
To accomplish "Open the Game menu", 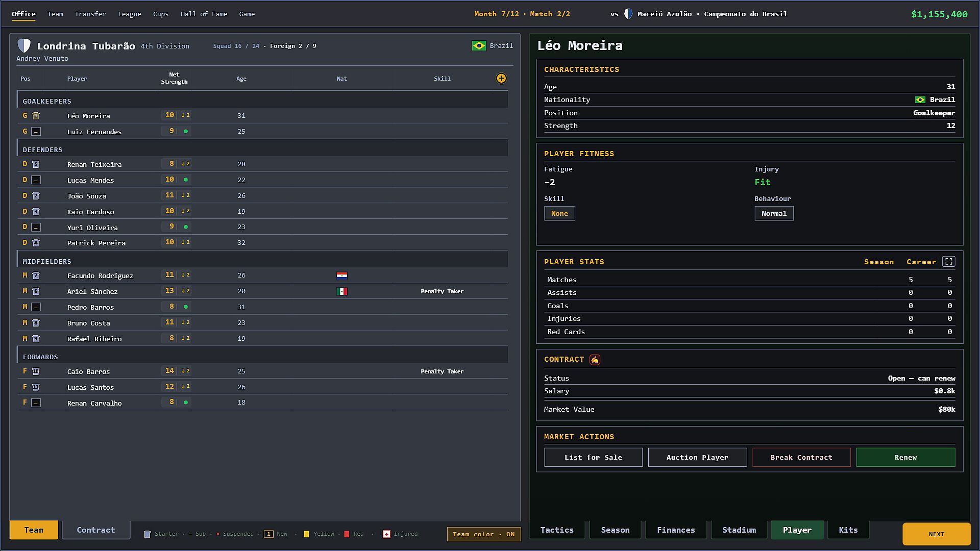I will point(247,14).
